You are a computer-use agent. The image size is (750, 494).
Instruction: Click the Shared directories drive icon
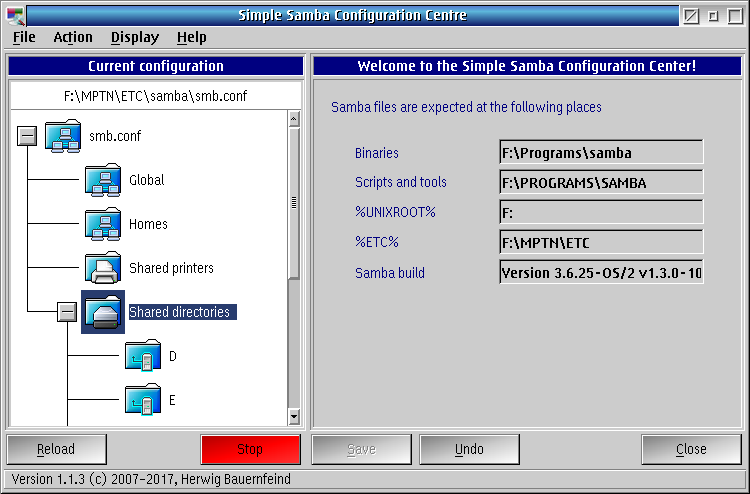pyautogui.click(x=103, y=312)
